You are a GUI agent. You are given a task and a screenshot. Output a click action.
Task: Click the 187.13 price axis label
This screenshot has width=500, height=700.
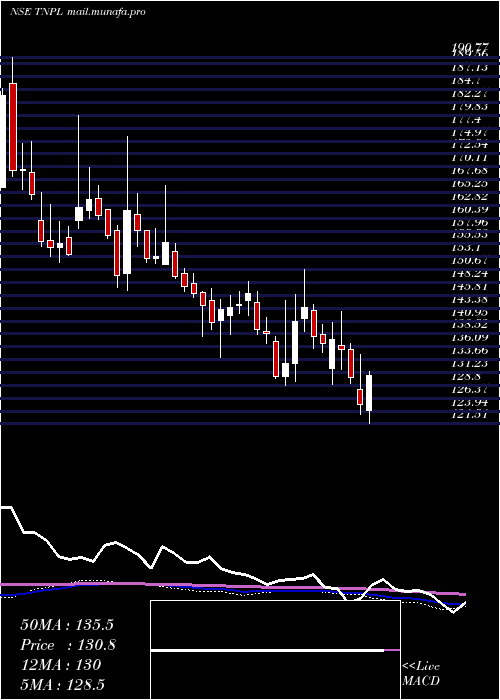coord(469,67)
